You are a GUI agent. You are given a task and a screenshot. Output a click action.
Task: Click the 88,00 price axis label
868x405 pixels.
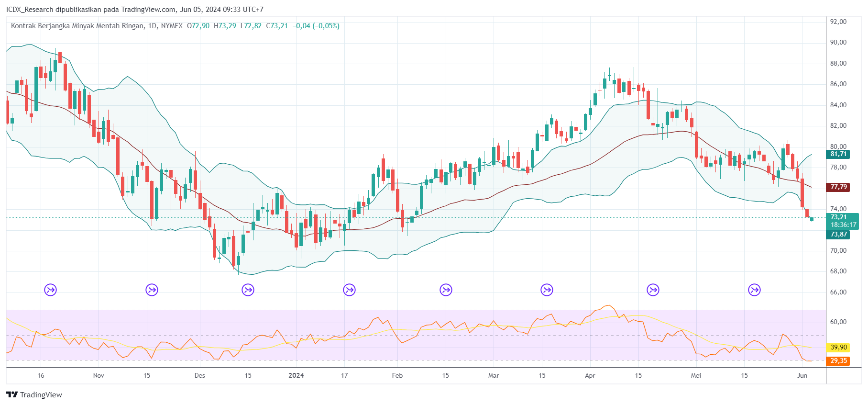pos(838,63)
